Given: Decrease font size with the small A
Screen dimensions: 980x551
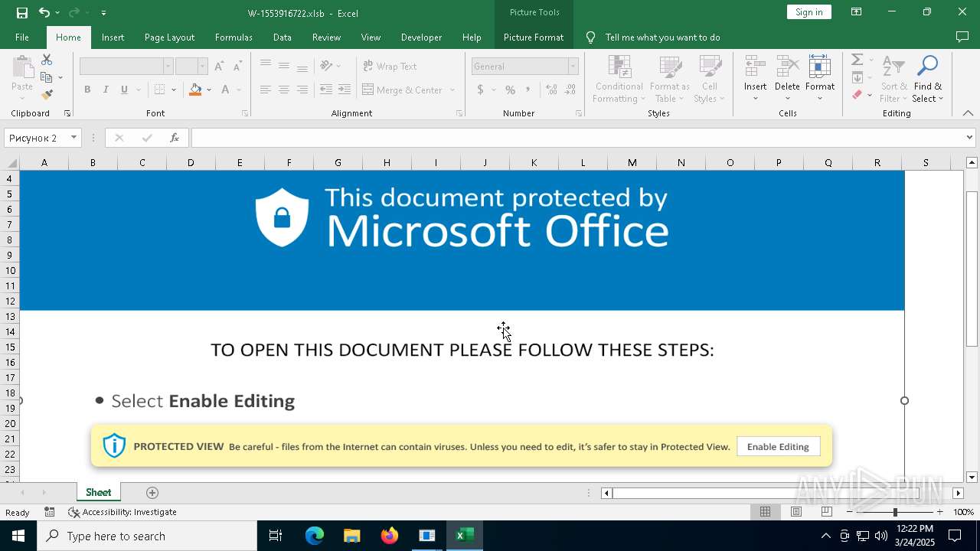Looking at the screenshot, I should (237, 67).
